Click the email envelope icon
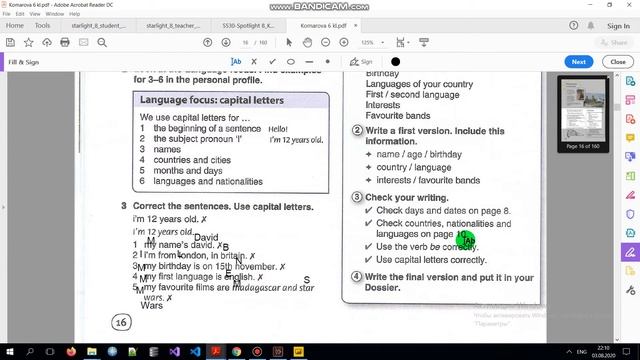Screen dimensions: 640x360 (x=84, y=42)
